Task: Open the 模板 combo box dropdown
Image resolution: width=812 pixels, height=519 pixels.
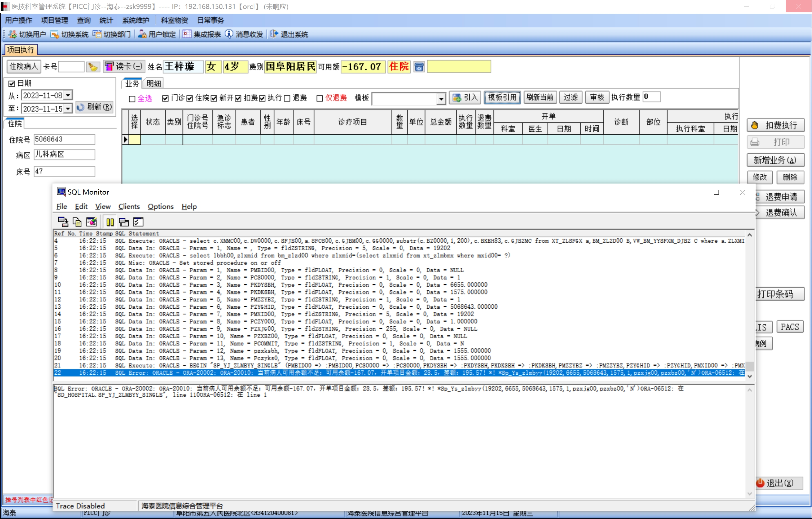Action: (x=441, y=99)
